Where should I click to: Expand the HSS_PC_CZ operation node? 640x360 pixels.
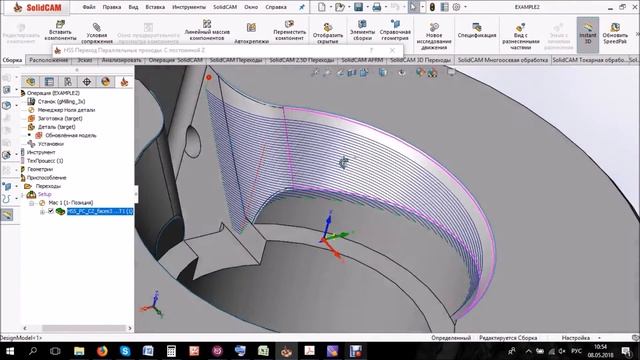pyautogui.click(x=42, y=211)
